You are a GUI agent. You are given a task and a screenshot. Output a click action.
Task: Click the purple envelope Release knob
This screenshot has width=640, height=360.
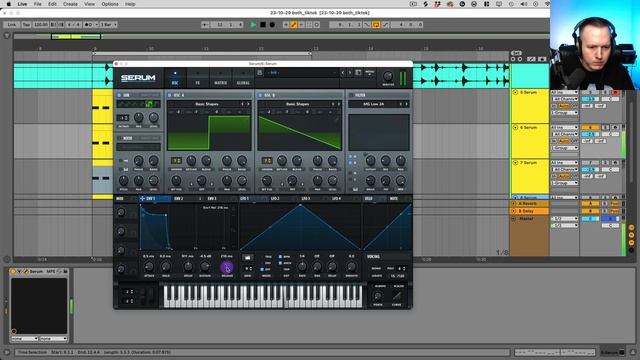pos(227,268)
